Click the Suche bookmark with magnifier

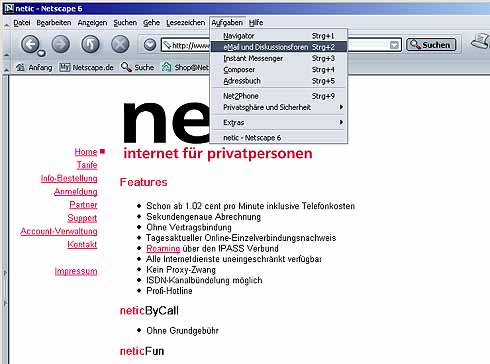137,67
